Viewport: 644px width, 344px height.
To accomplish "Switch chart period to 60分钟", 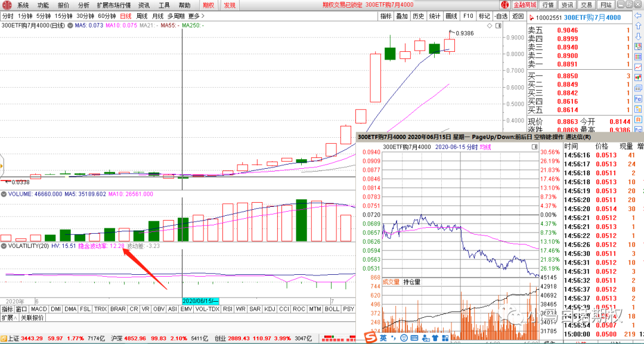I will (x=107, y=16).
